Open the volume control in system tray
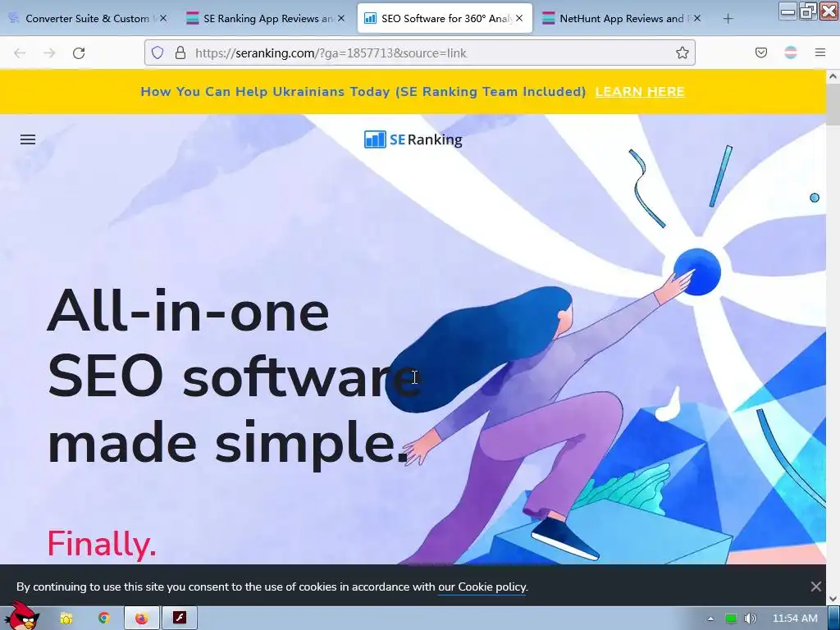The image size is (840, 630). click(x=751, y=619)
